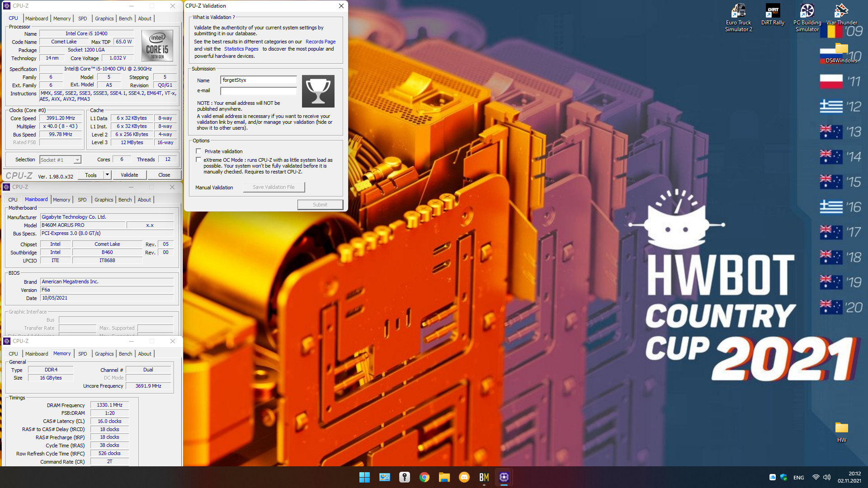Click CPU-Z icon in Mainboard window title bar
868x488 pixels.
[x=7, y=187]
